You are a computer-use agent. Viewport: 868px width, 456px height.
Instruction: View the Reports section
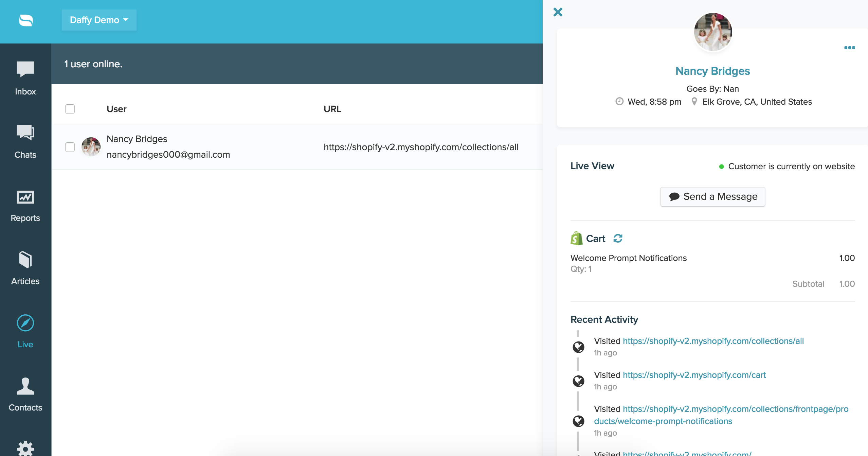(x=25, y=204)
